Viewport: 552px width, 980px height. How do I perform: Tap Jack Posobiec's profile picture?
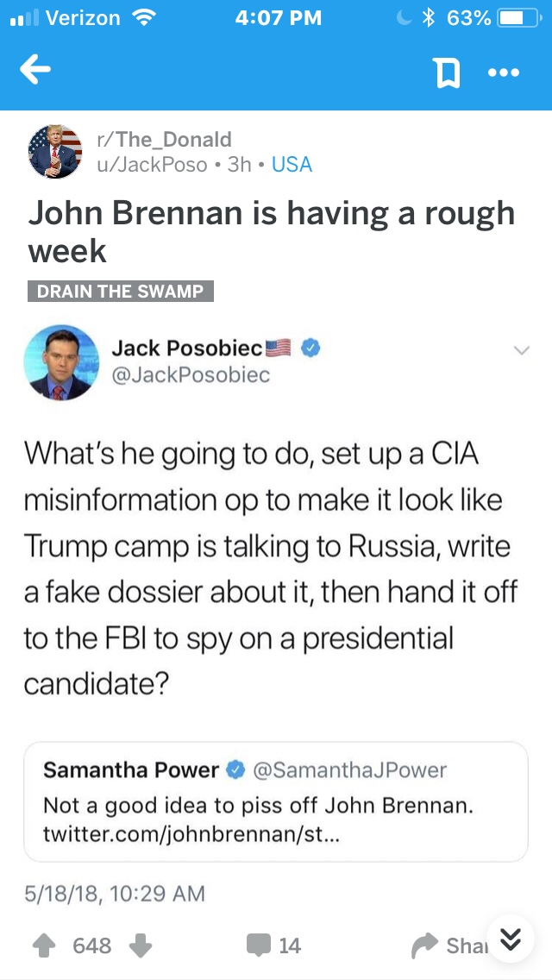pos(61,362)
